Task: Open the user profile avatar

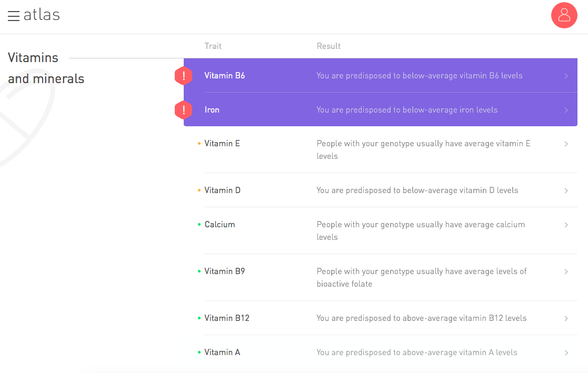Action: pos(564,15)
